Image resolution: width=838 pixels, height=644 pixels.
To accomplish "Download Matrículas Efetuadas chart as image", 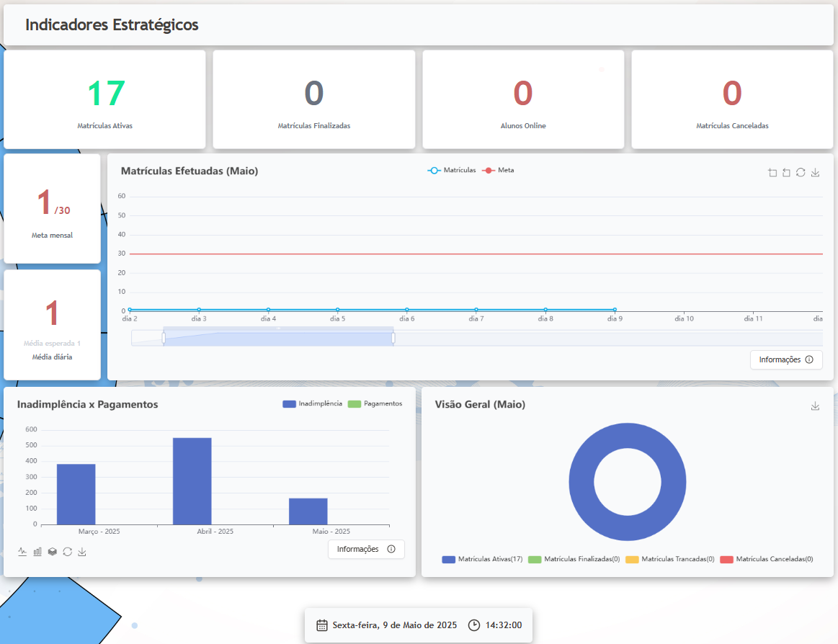I will click(x=815, y=173).
